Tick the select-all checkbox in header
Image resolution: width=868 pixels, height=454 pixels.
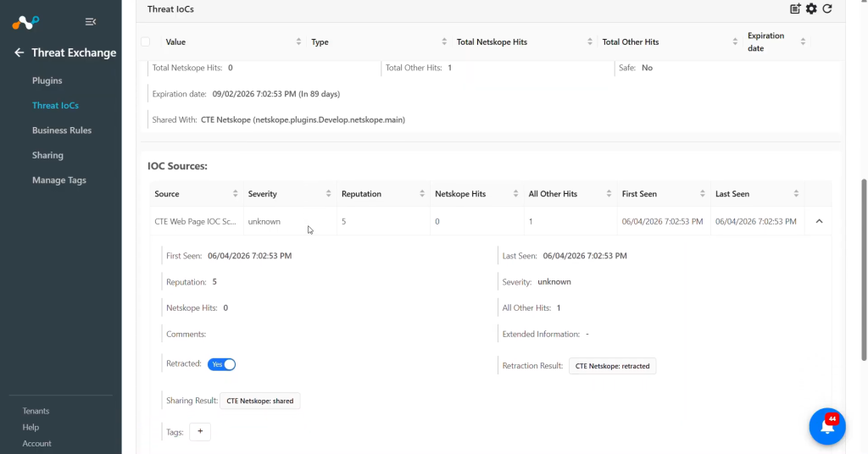click(146, 42)
